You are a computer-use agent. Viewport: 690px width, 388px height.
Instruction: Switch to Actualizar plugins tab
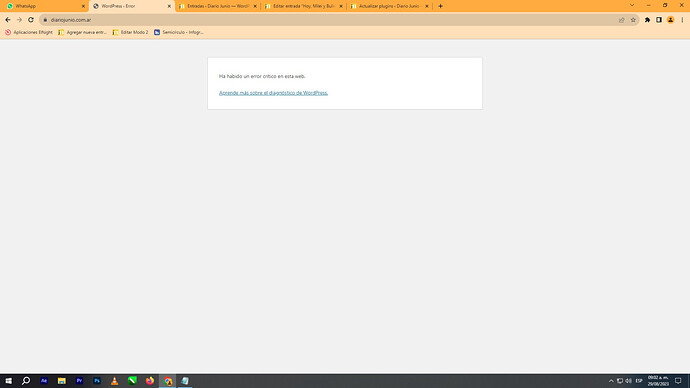pos(390,6)
